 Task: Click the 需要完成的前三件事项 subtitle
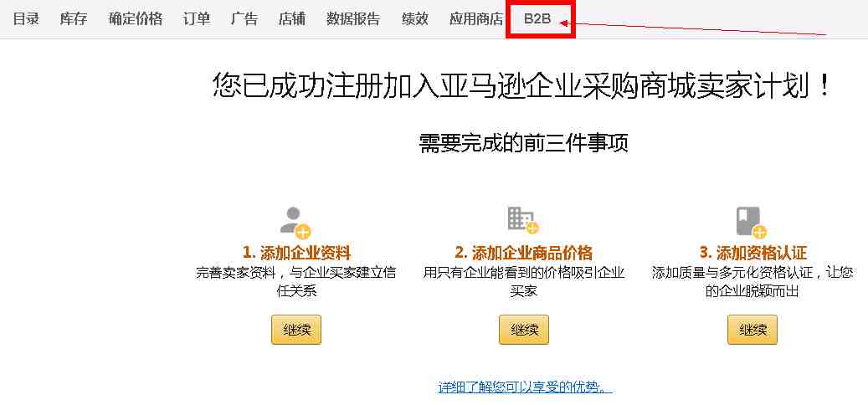pyautogui.click(x=524, y=143)
